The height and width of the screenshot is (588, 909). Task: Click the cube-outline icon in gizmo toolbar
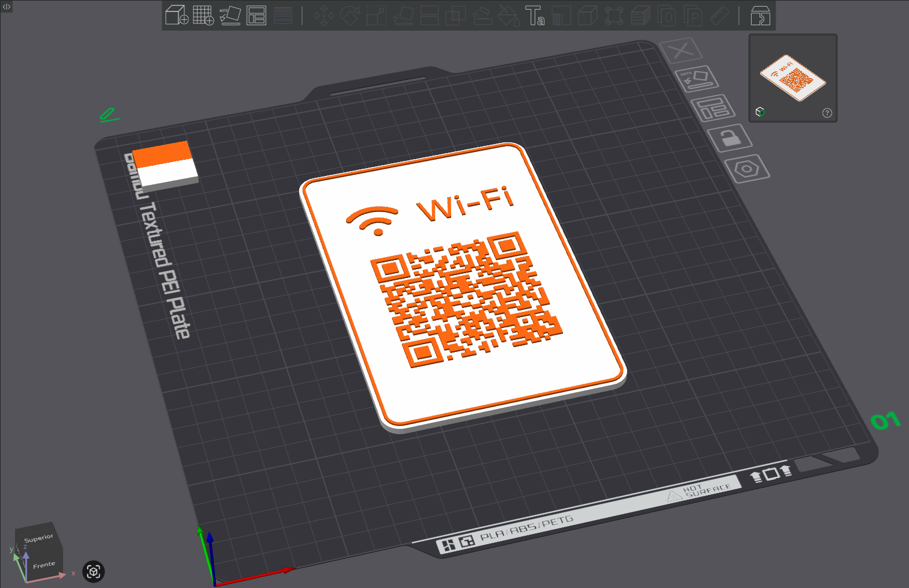(x=588, y=15)
